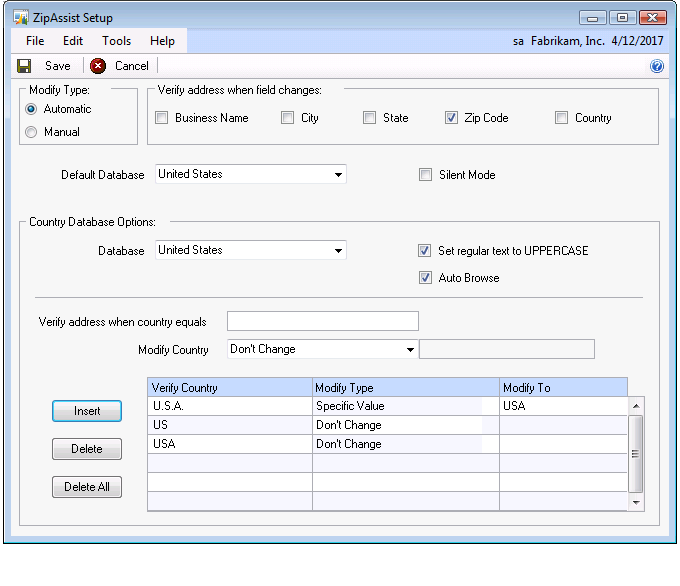Viewport: 680px width, 586px height.
Task: Click the red Cancel icon
Action: click(x=98, y=66)
